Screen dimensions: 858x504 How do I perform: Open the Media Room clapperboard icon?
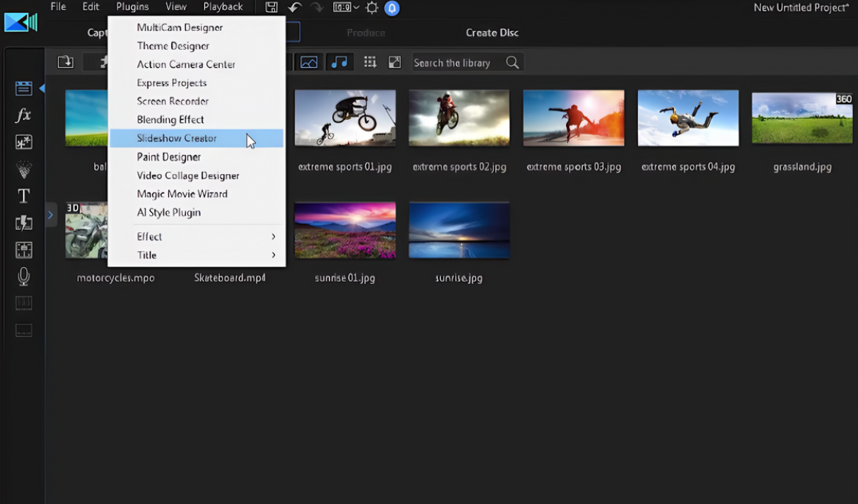[24, 89]
